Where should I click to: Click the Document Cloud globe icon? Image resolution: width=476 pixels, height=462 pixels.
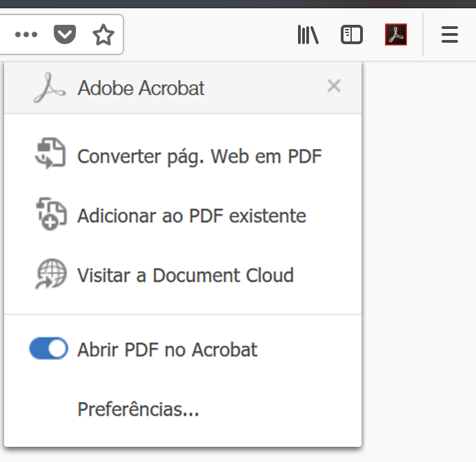pos(50,274)
